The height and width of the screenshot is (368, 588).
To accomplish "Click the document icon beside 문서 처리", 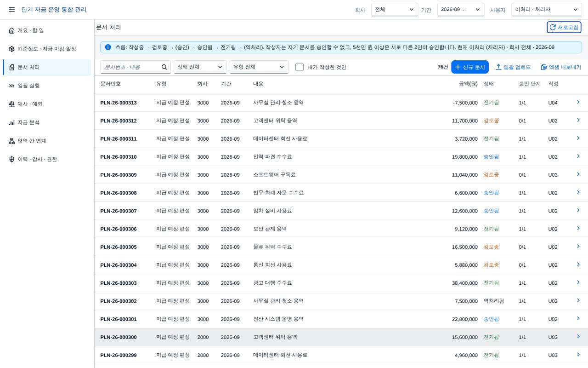I will (12, 67).
